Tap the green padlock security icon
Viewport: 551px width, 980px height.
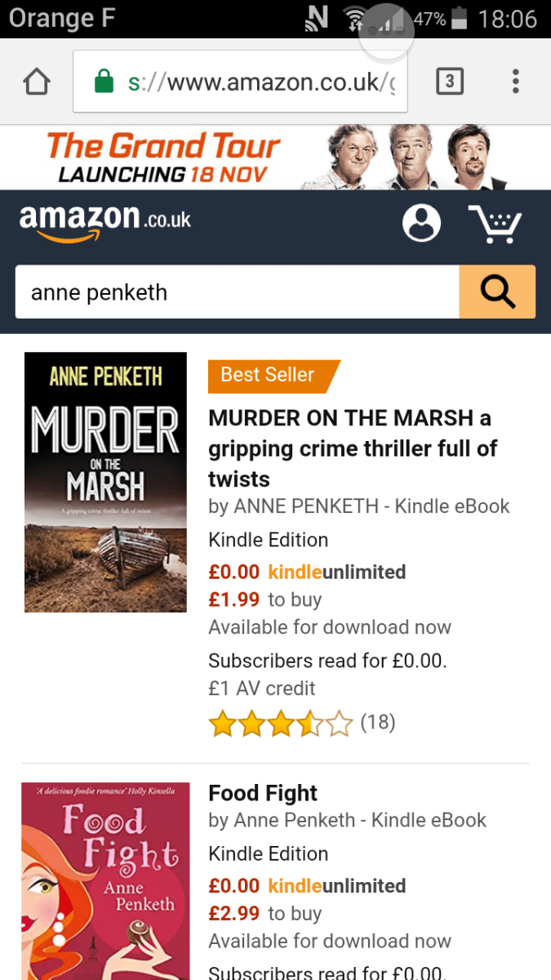coord(104,82)
